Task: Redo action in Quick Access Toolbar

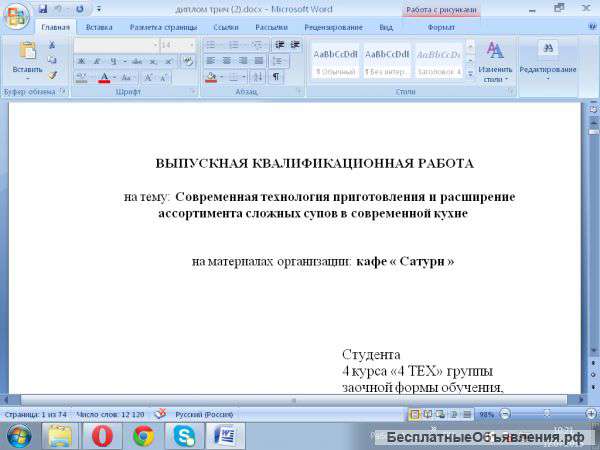Action: coord(80,9)
